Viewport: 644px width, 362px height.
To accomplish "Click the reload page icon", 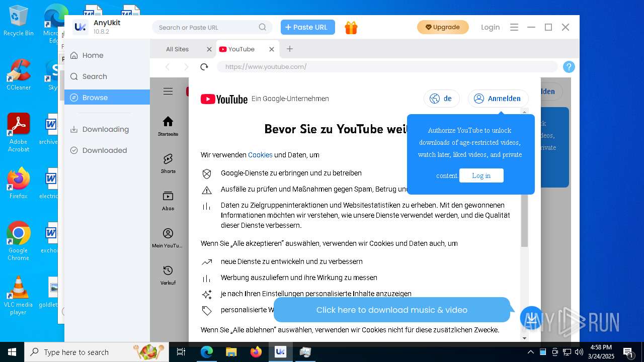I will click(x=204, y=67).
